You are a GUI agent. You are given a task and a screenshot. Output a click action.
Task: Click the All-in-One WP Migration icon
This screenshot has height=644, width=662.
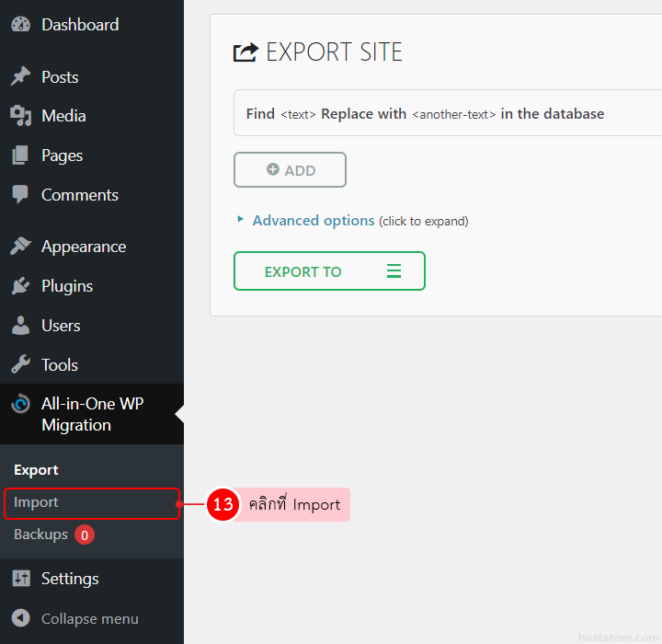(20, 405)
